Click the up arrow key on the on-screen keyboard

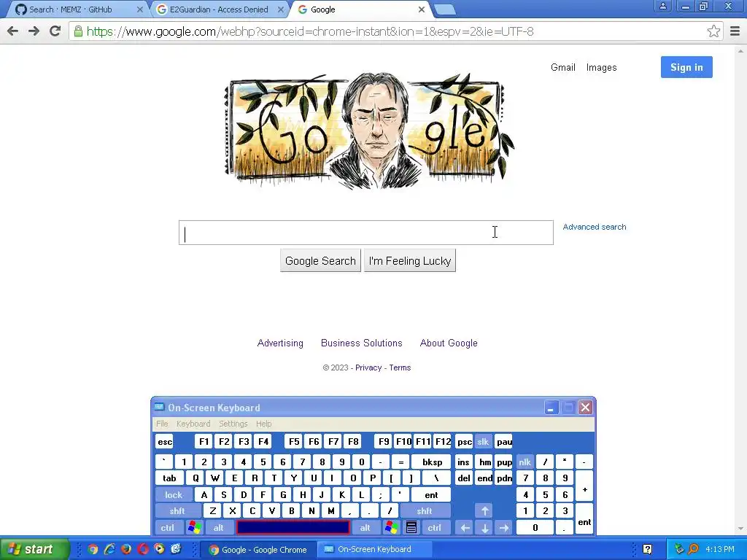(484, 510)
